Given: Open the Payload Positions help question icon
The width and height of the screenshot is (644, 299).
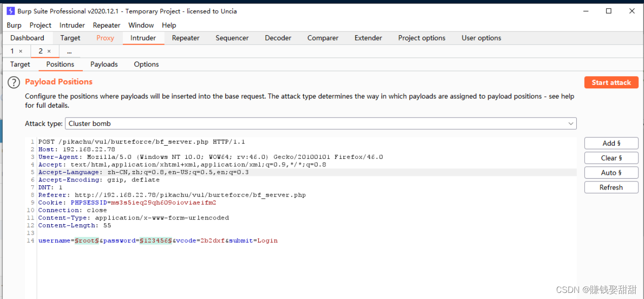Looking at the screenshot, I should [14, 82].
